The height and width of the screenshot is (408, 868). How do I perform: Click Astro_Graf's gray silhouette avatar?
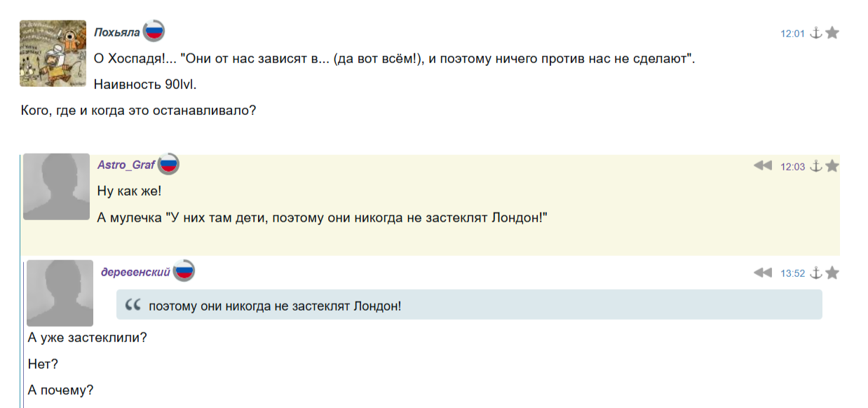pyautogui.click(x=56, y=186)
